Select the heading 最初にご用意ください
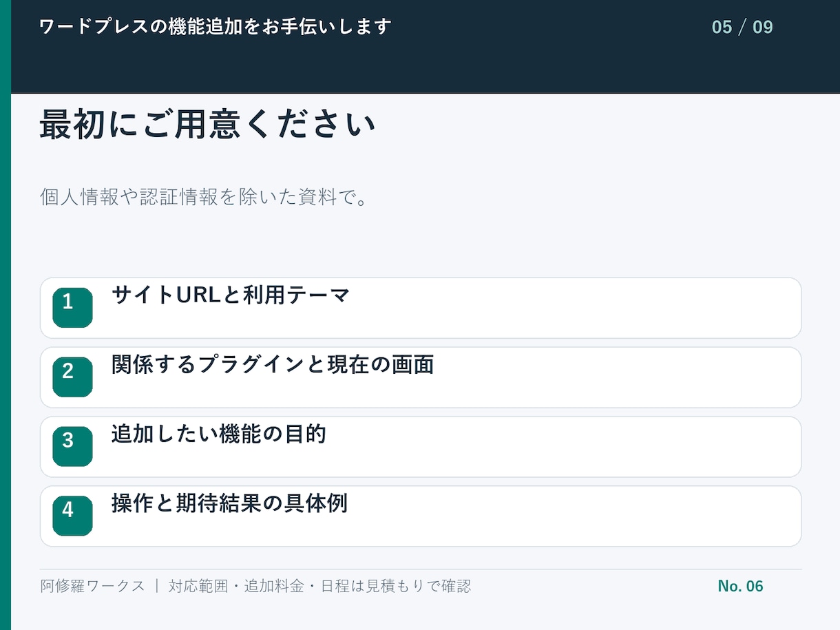This screenshot has width=840, height=630. [x=207, y=125]
